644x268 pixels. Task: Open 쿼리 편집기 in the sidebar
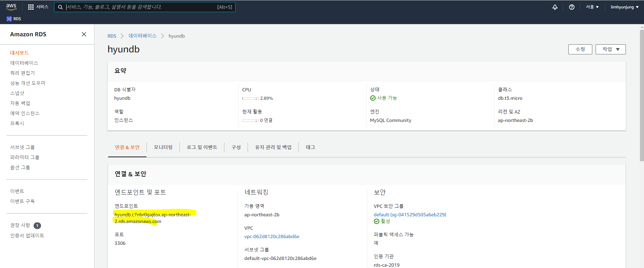[x=23, y=73]
